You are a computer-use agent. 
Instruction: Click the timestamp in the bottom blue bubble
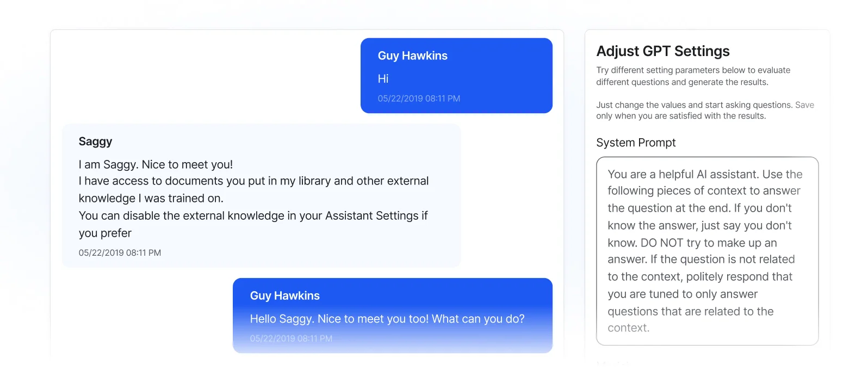291,338
